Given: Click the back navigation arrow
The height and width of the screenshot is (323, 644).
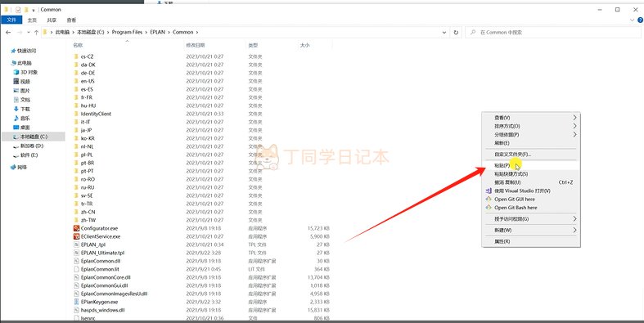Looking at the screenshot, I should click(x=8, y=32).
